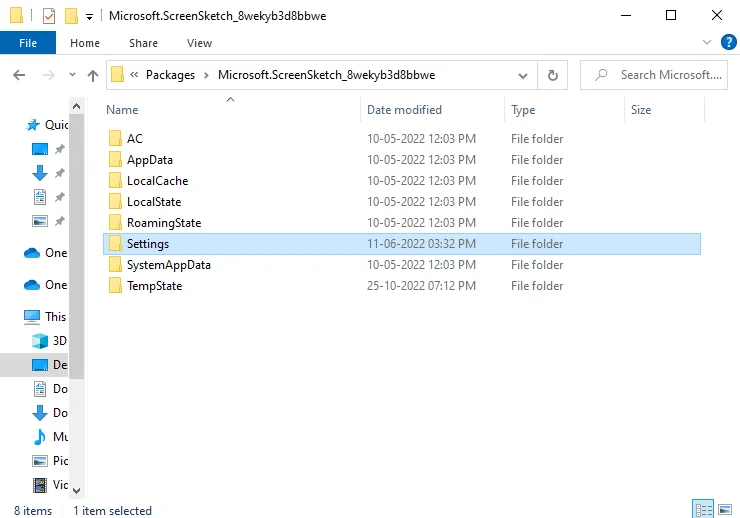Image resolution: width=740 pixels, height=518 pixels.
Task: Open the second OneDrive entry
Action: [x=45, y=285]
